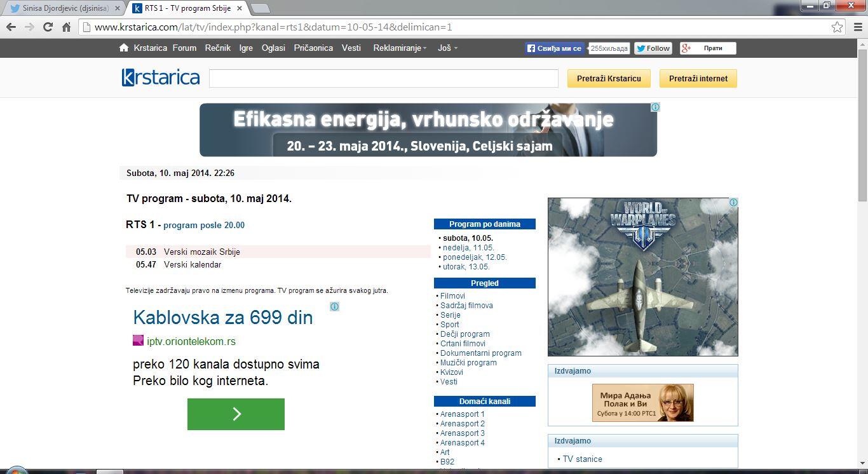This screenshot has height=474, width=868.
Task: Select nedelja, 11.05. program day
Action: (468, 248)
